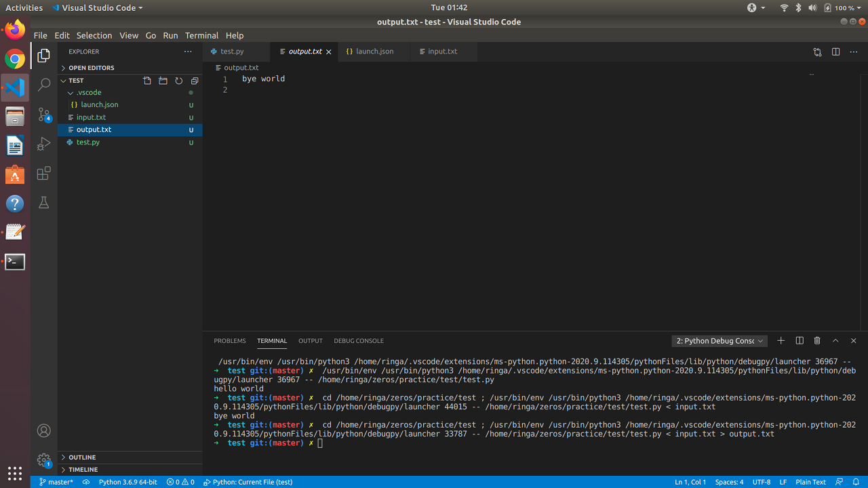868x488 pixels.
Task: Split the terminal panel
Action: pos(800,341)
